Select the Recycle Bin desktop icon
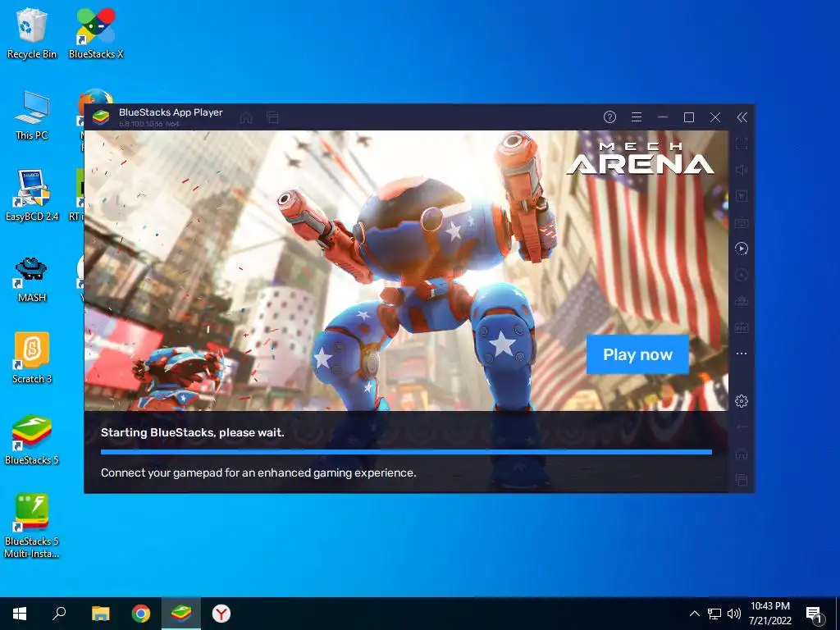This screenshot has height=630, width=840. tap(32, 33)
